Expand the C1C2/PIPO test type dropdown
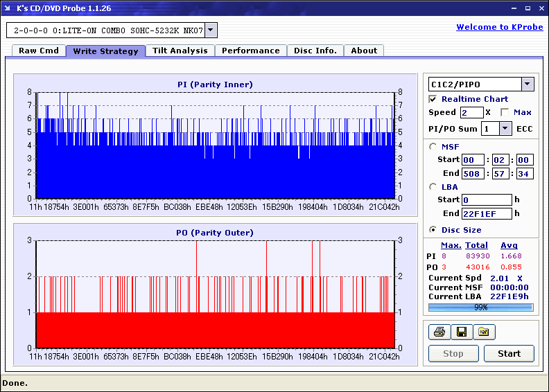This screenshot has width=549, height=392. coord(527,84)
